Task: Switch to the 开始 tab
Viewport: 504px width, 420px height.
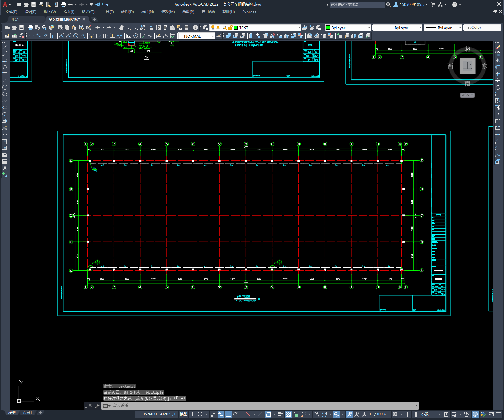Action: 15,19
